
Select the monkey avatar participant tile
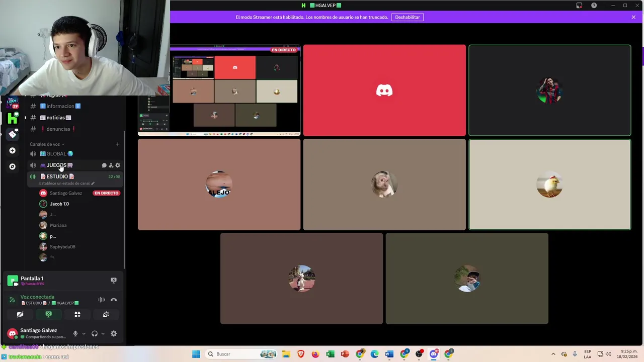tap(384, 185)
